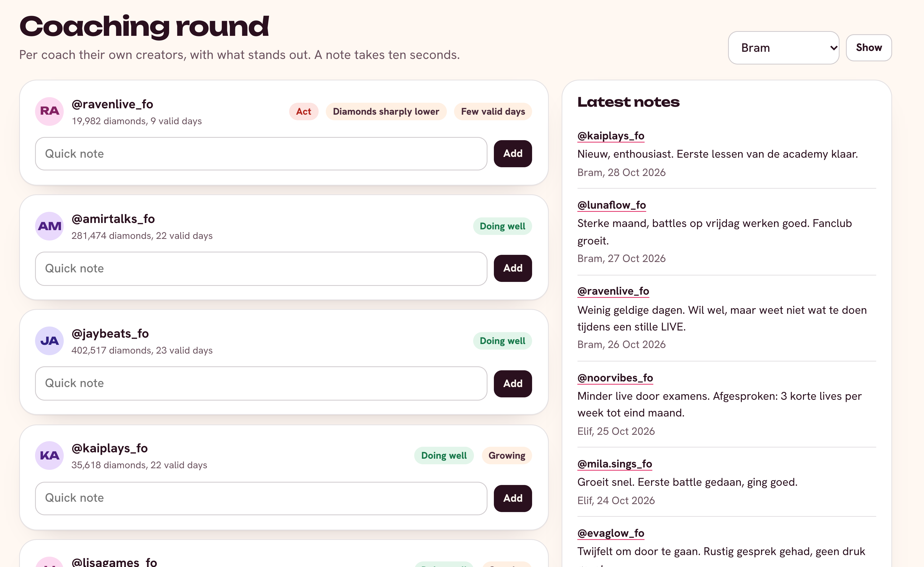The height and width of the screenshot is (567, 924).
Task: Focus the Quick note field for amirtalks_fo
Action: (x=261, y=268)
